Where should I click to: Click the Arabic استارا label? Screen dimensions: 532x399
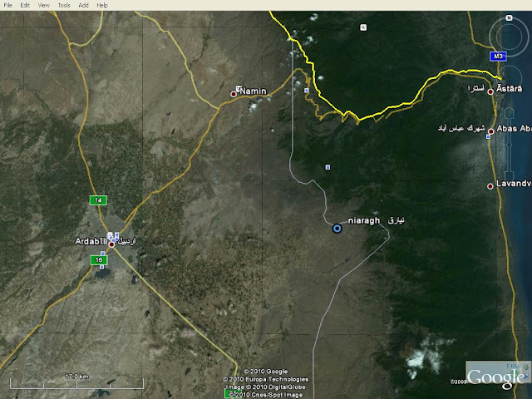(x=476, y=89)
